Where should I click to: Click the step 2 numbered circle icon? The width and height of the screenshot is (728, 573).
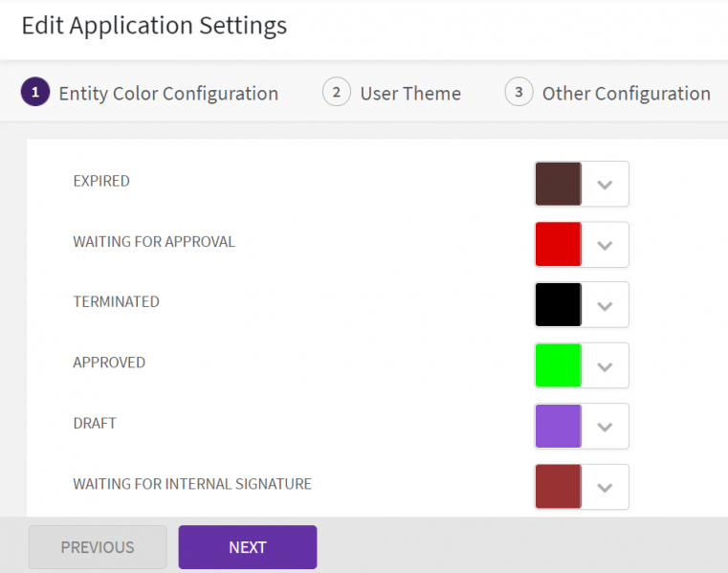337,93
